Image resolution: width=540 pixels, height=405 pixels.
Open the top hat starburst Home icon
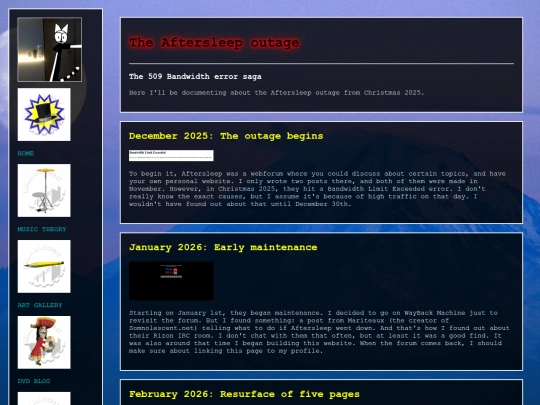[44, 114]
